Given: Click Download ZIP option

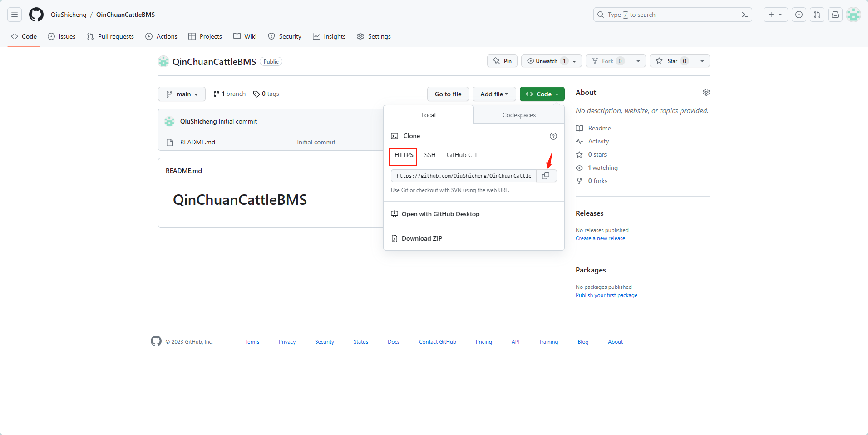Looking at the screenshot, I should pos(422,238).
